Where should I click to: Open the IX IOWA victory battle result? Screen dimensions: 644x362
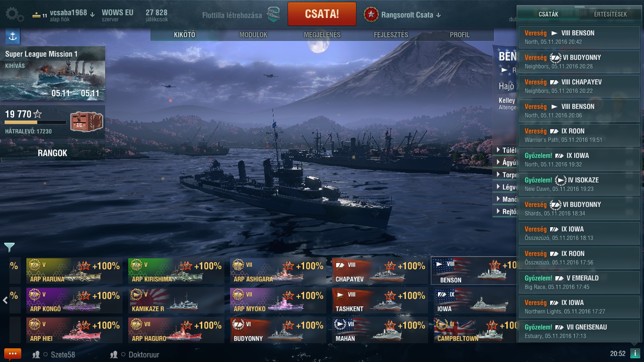point(579,159)
